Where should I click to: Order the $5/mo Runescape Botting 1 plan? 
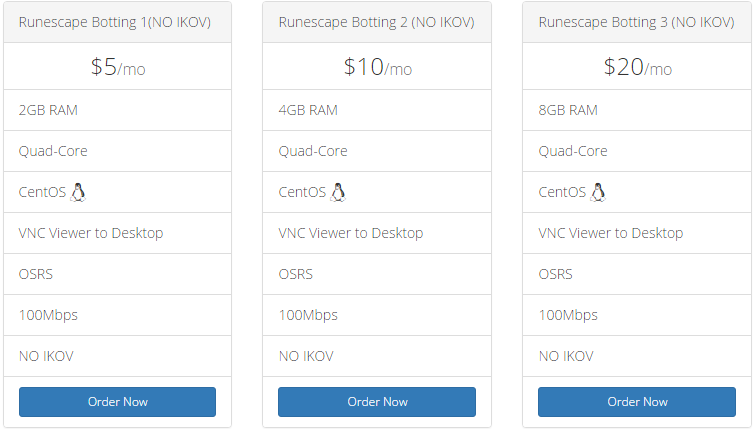pyautogui.click(x=117, y=402)
